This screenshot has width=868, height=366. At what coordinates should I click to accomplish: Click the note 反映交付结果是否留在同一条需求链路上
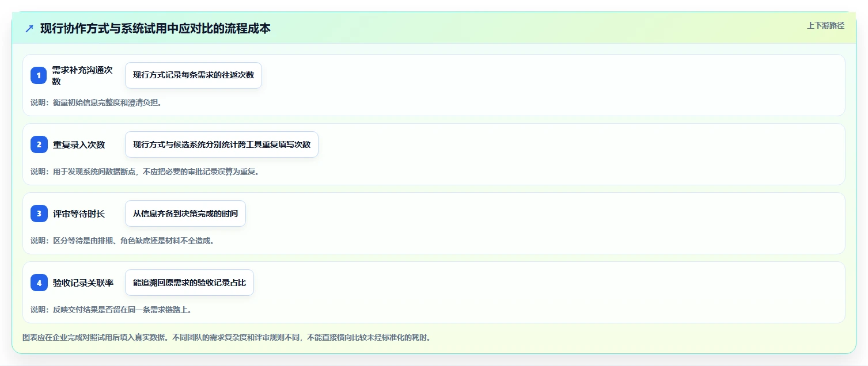[111, 310]
